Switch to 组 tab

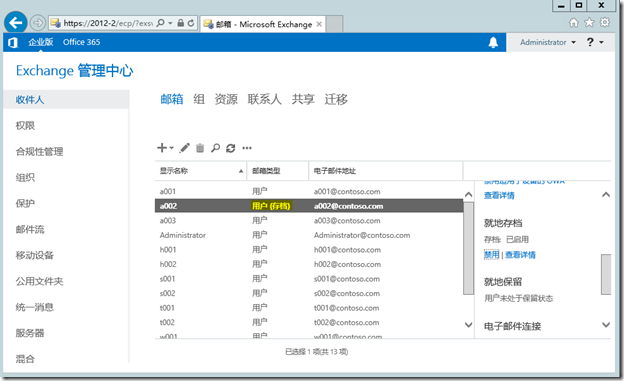[199, 99]
